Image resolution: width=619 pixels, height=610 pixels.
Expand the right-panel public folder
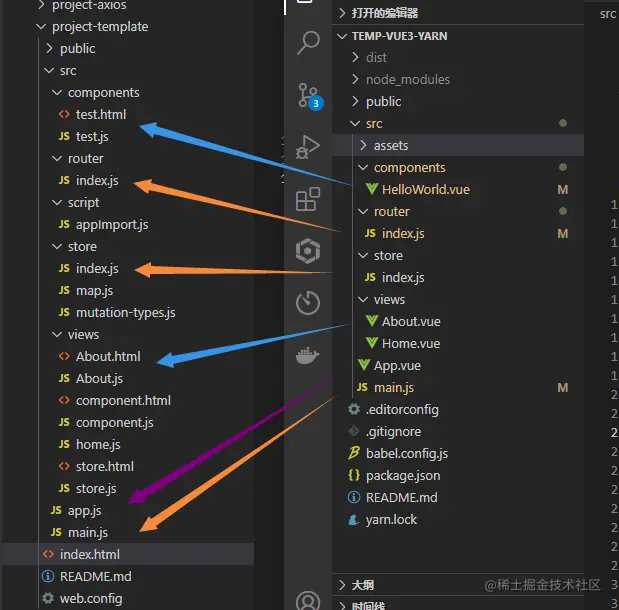point(355,101)
